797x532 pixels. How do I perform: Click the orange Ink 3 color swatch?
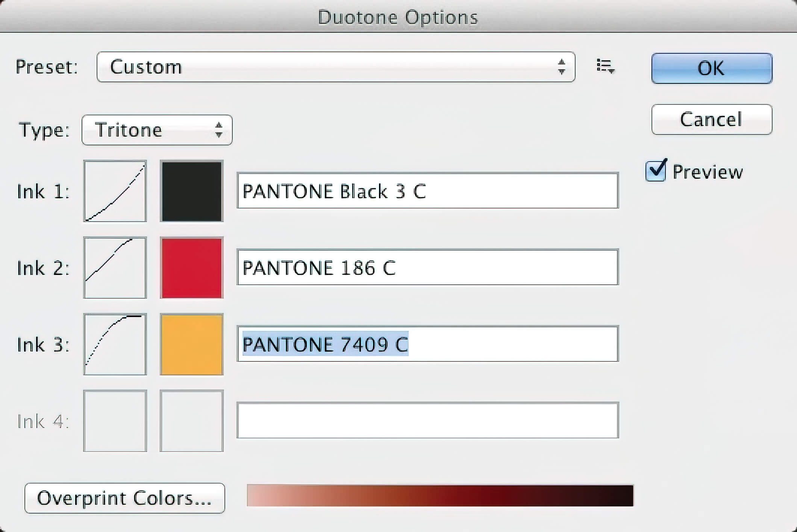[192, 344]
